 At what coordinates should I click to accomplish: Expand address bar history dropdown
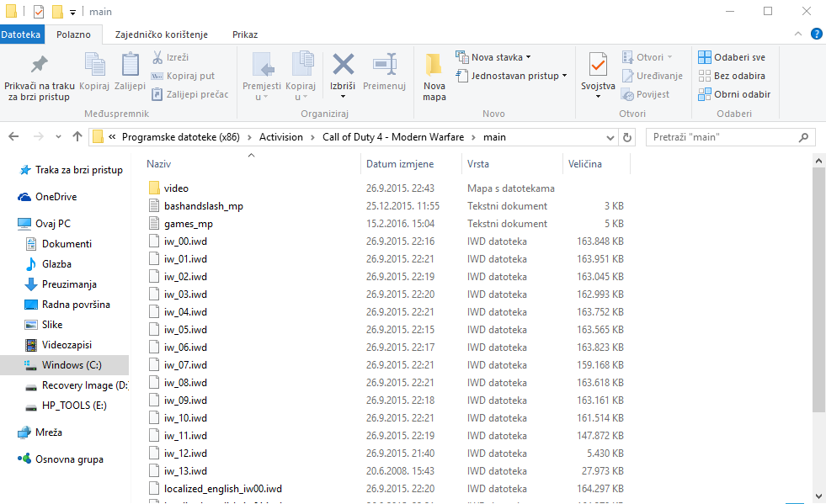pos(610,137)
